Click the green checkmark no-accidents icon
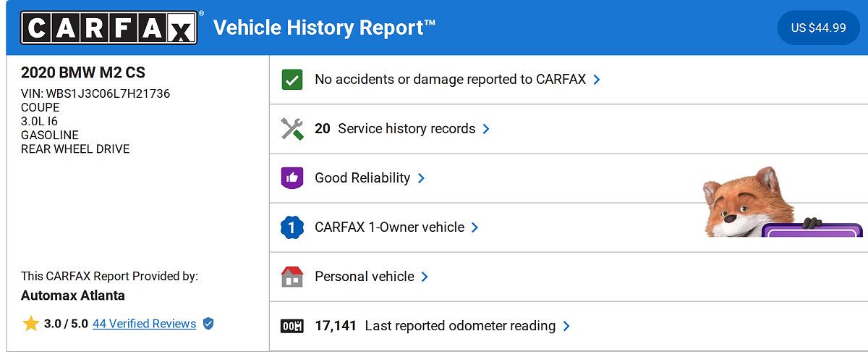This screenshot has width=868, height=352. 292,80
